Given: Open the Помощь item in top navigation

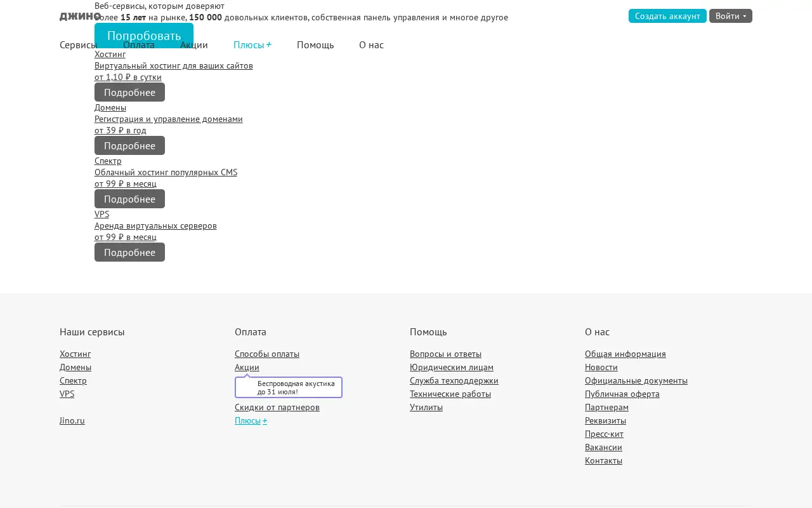Looking at the screenshot, I should (x=315, y=45).
